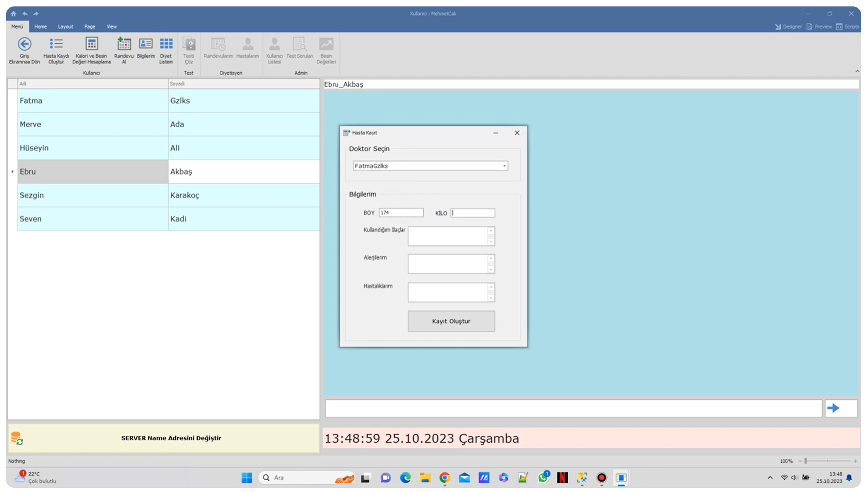The width and height of the screenshot is (868, 492).
Task: Adjust the zoom slider at bottom right
Action: pos(806,461)
